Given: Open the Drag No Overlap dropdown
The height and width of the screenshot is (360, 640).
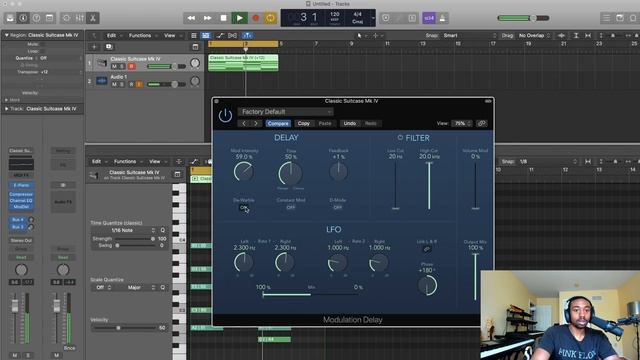Looking at the screenshot, I should [x=534, y=36].
